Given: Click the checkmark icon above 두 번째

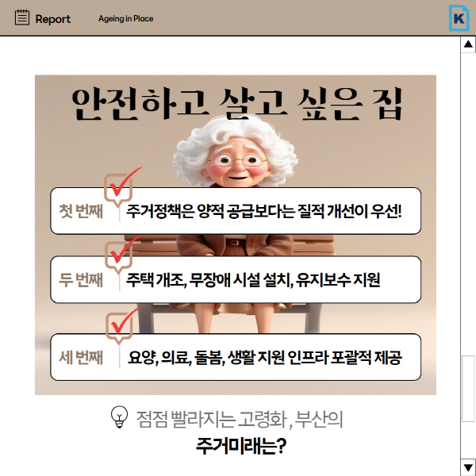Looking at the screenshot, I should pos(122,255).
